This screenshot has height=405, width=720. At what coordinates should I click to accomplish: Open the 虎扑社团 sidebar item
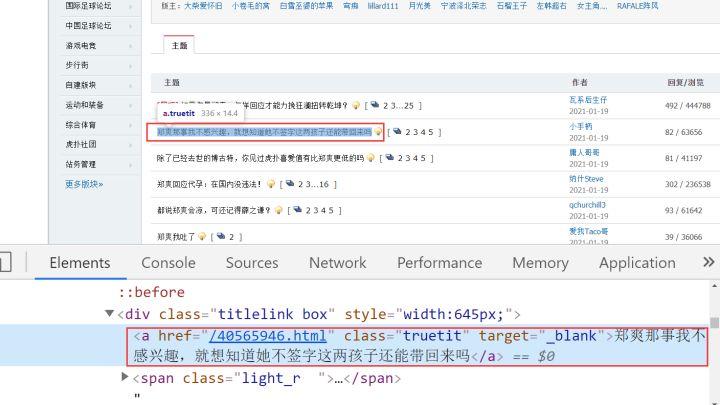pyautogui.click(x=81, y=144)
